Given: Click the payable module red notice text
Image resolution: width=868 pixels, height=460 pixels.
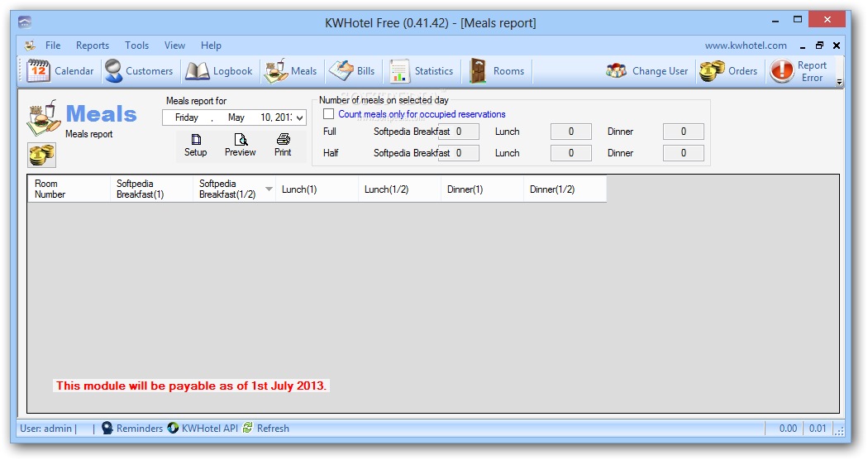Looking at the screenshot, I should [x=191, y=386].
